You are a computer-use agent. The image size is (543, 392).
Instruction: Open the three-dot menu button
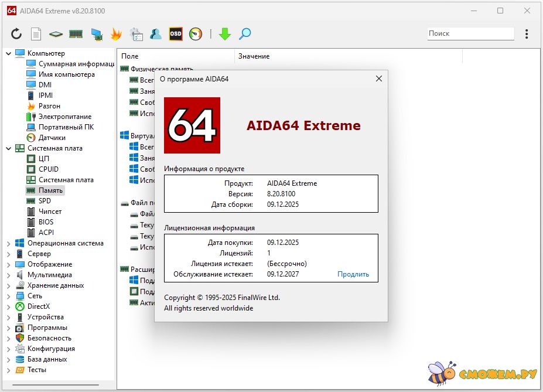pos(527,34)
